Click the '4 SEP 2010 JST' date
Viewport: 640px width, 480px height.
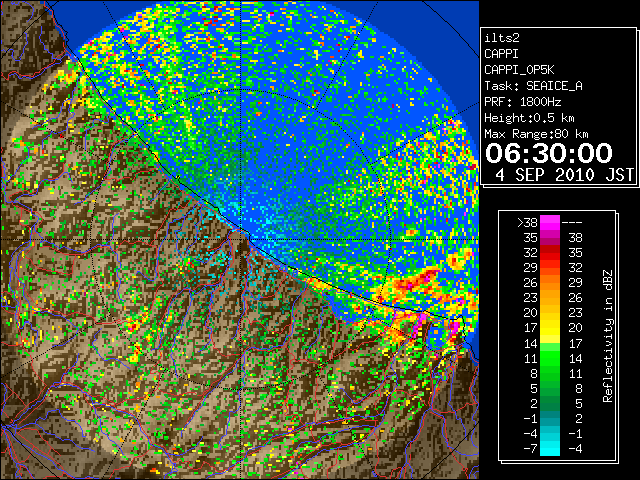point(565,175)
